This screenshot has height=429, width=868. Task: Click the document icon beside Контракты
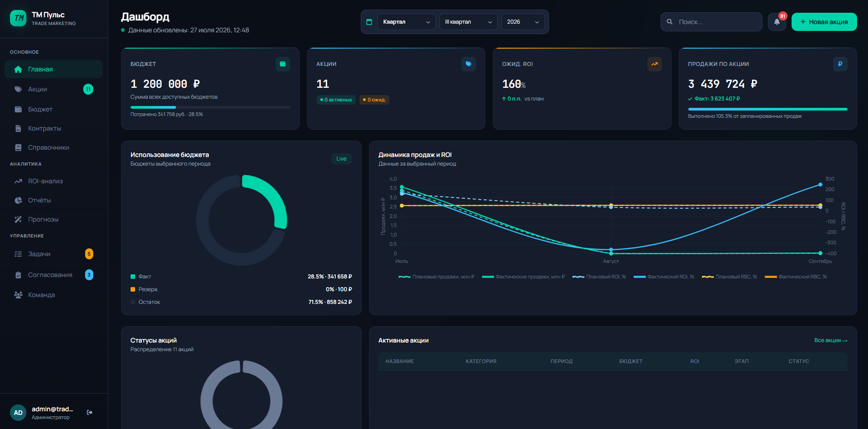click(x=18, y=128)
